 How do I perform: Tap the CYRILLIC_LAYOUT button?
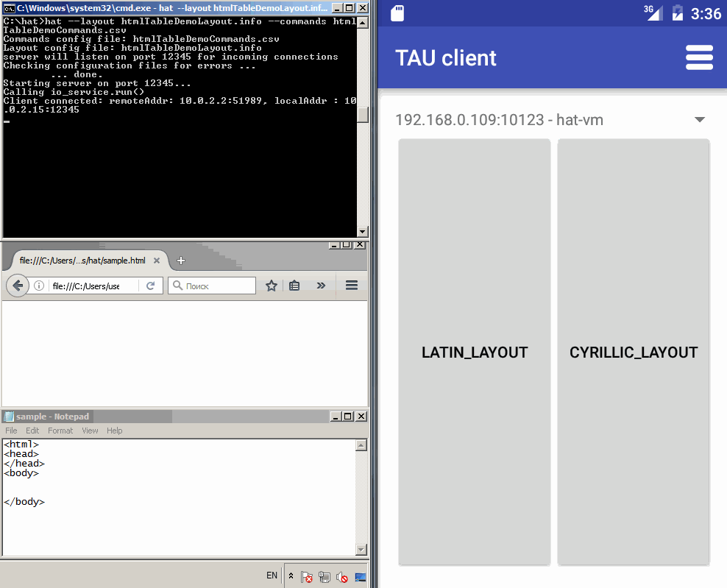[x=634, y=352]
